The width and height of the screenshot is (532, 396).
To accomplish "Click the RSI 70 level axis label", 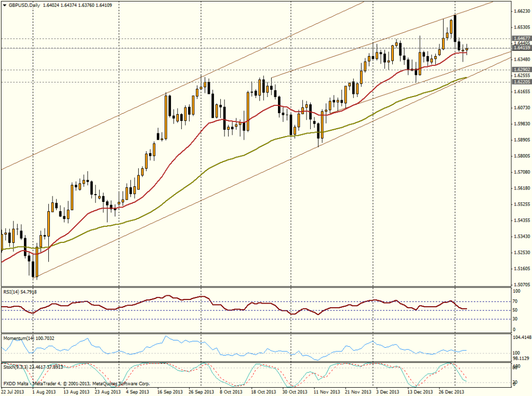I will (x=515, y=301).
